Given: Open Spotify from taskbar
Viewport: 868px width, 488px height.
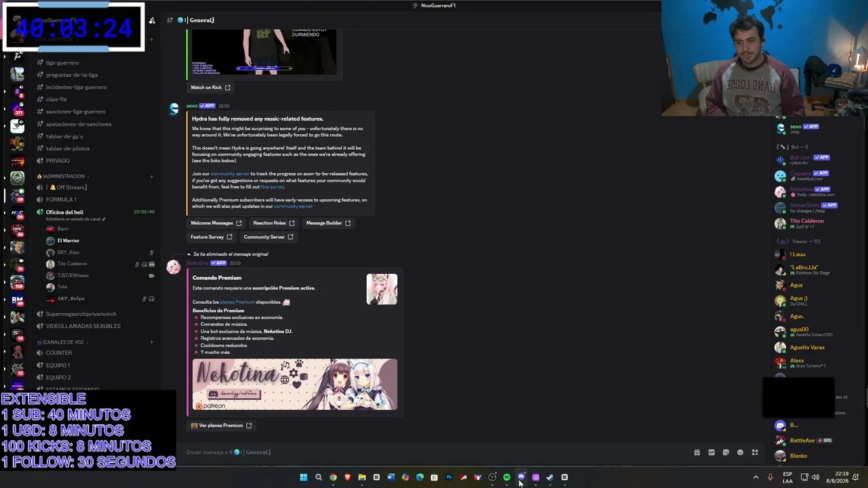Looking at the screenshot, I should click(x=507, y=477).
